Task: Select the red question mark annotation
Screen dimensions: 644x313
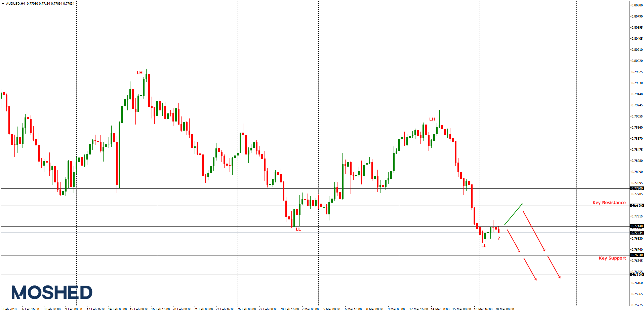Action: click(499, 238)
